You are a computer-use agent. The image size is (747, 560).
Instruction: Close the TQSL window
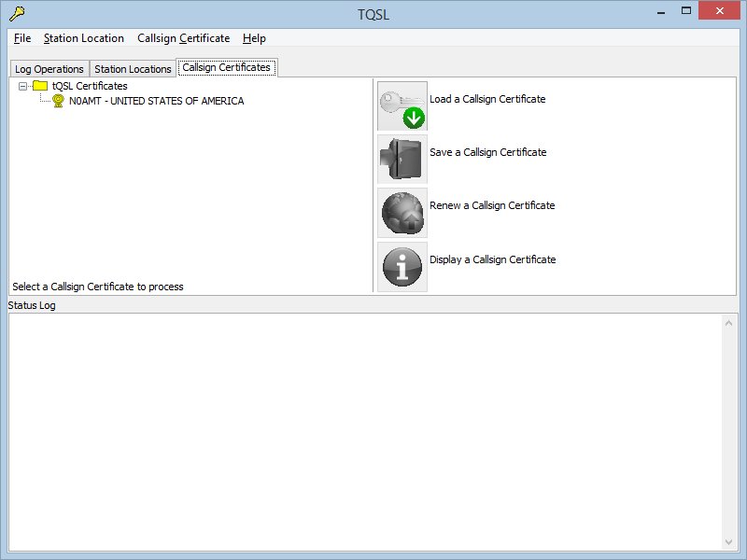coord(719,11)
